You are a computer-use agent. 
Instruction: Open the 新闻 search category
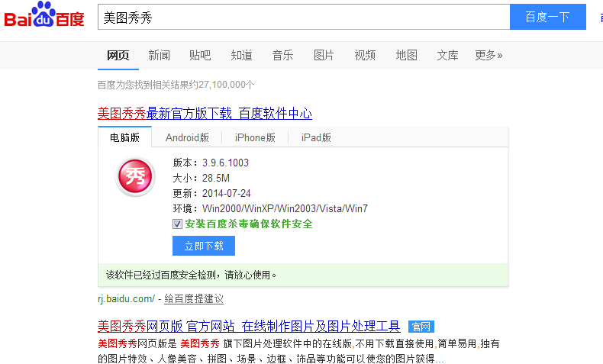(x=160, y=55)
